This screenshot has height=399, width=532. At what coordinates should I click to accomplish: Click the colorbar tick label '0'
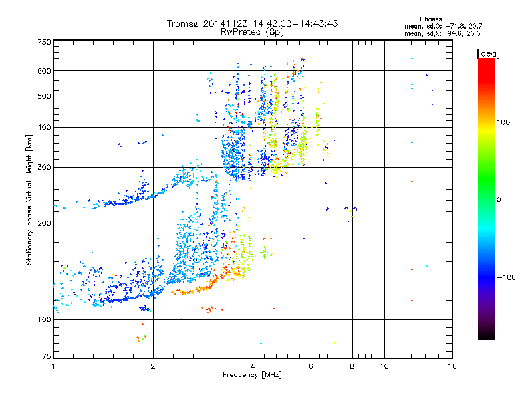(x=499, y=200)
